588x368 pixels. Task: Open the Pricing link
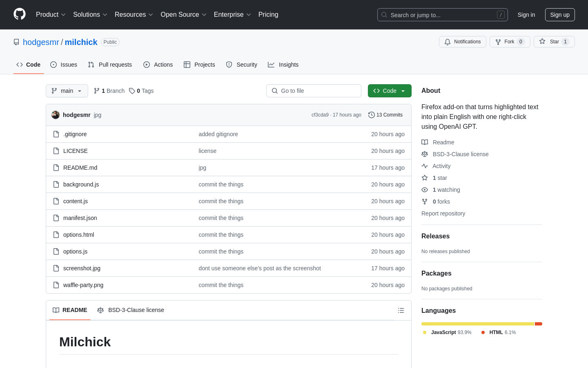268,15
